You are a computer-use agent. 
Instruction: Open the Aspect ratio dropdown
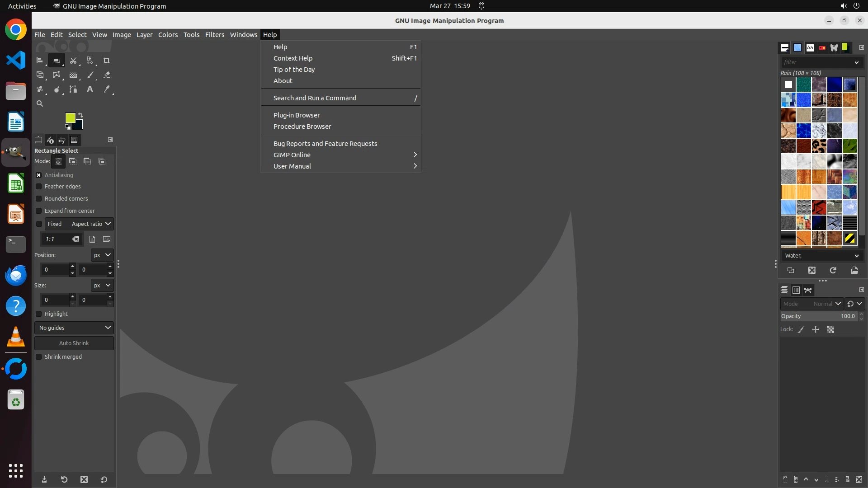pyautogui.click(x=90, y=224)
